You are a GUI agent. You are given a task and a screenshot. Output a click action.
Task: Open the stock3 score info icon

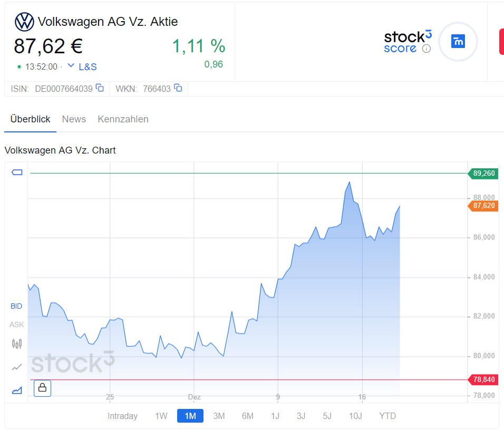pyautogui.click(x=426, y=49)
